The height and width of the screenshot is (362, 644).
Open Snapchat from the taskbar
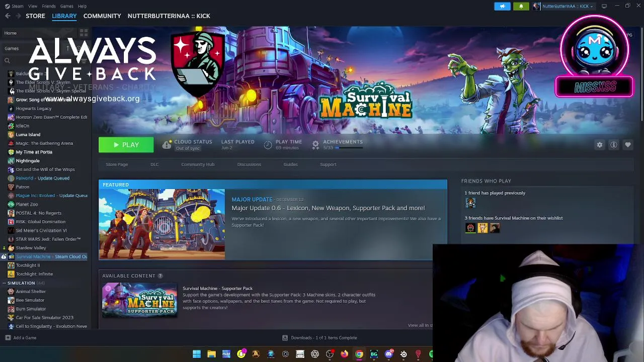click(241, 354)
